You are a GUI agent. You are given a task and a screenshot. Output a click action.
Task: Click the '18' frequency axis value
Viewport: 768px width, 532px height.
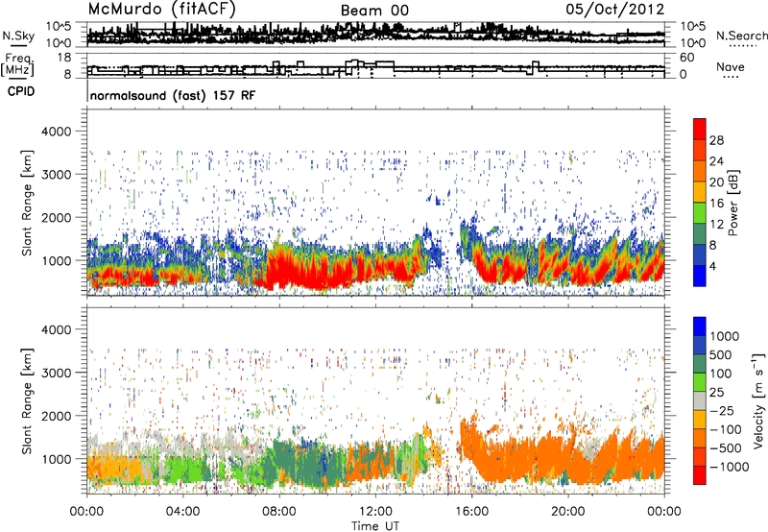64,58
